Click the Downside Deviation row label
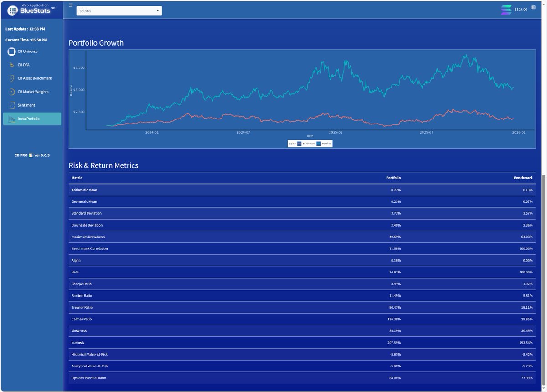Viewport: 547px width, 392px height. point(87,225)
